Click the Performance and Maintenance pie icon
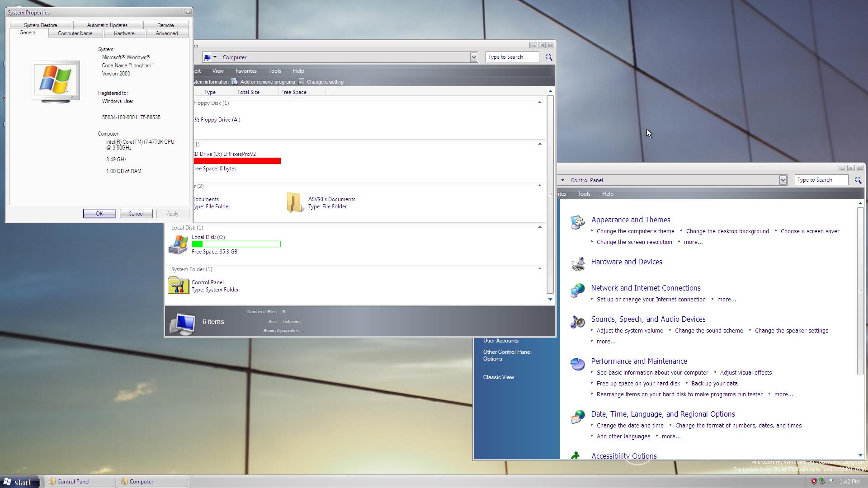The image size is (868, 488). click(577, 364)
